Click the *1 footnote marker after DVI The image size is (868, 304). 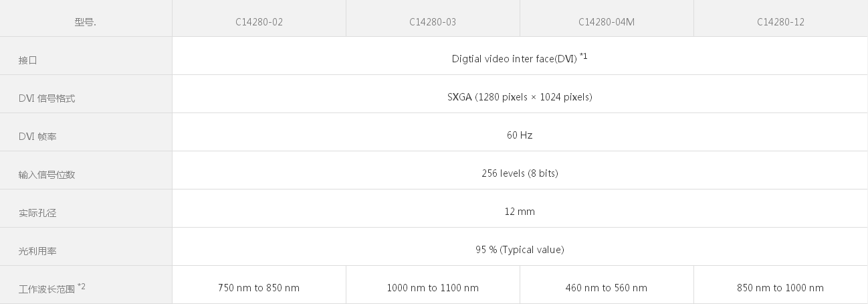click(x=584, y=56)
